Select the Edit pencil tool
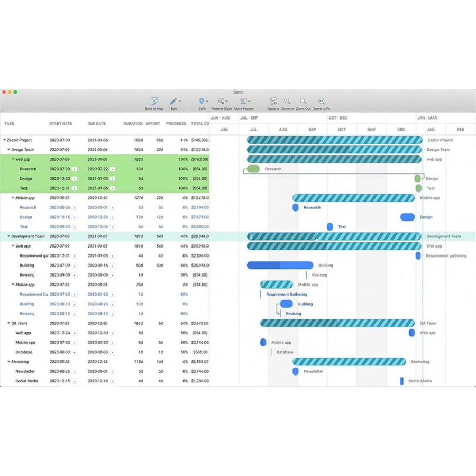The image size is (476, 476). point(173,100)
